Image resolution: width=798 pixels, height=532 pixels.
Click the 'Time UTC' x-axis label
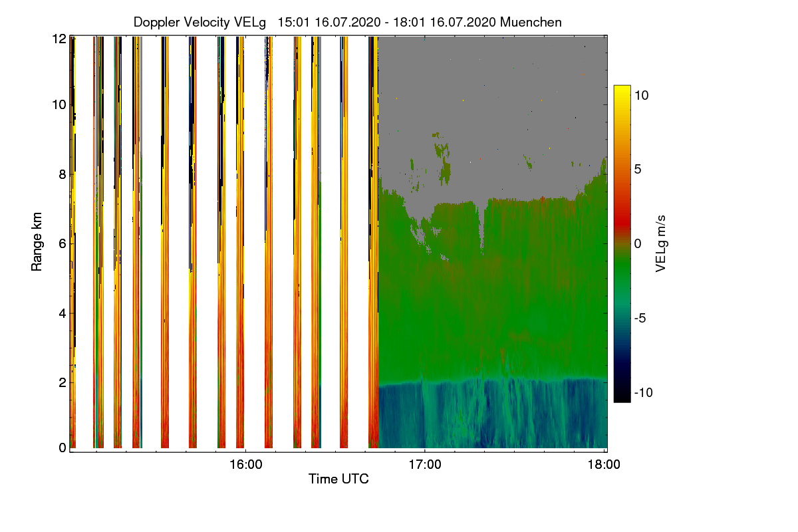[x=338, y=479]
